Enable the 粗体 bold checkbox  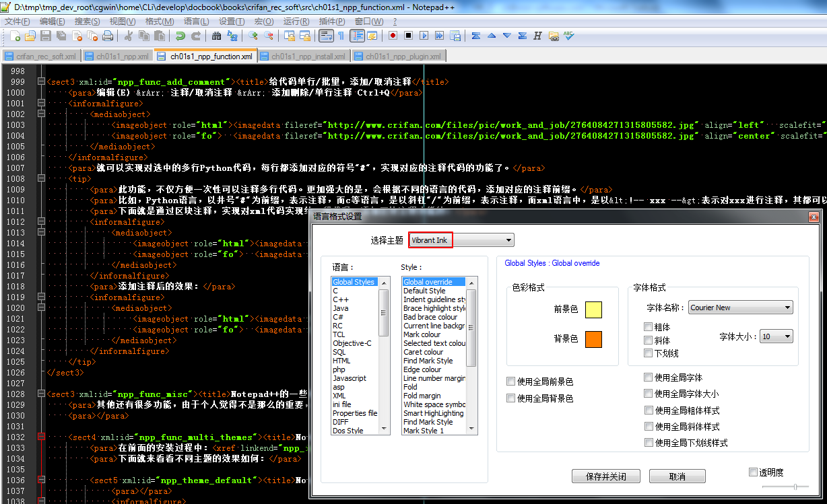point(648,327)
